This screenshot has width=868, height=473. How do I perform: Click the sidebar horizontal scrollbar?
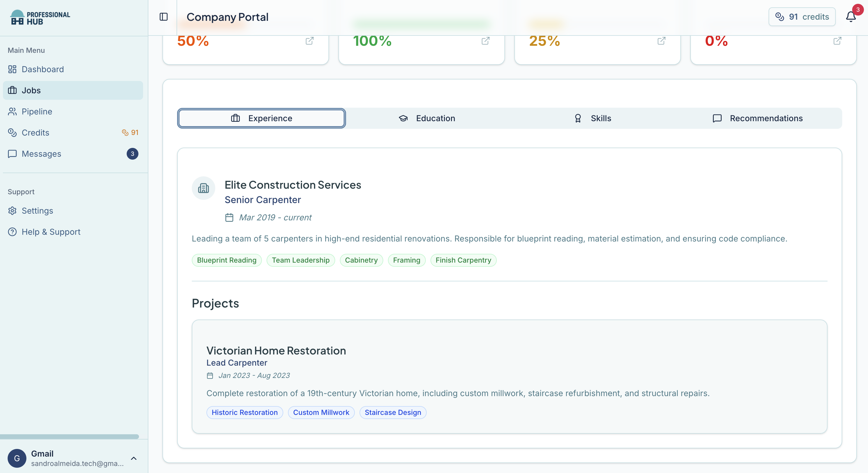click(x=69, y=437)
